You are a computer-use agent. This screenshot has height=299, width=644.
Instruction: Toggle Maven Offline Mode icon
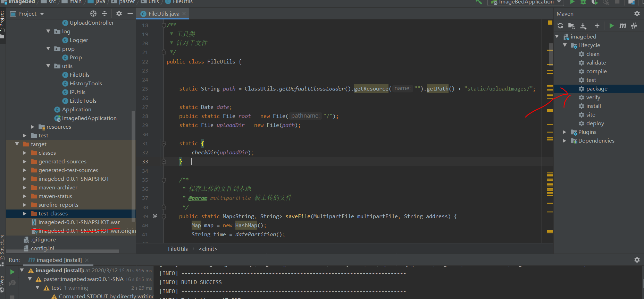(634, 26)
